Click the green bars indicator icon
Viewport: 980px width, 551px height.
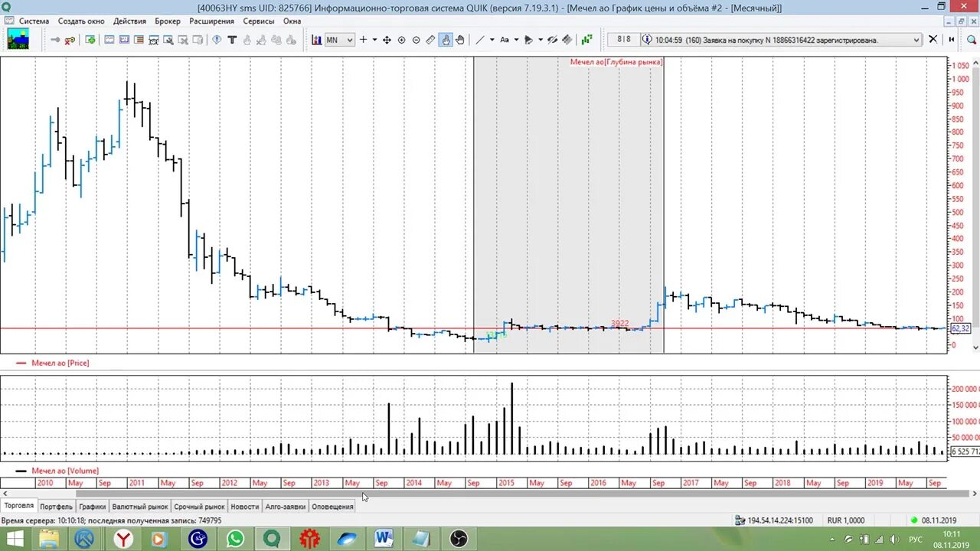click(x=586, y=40)
